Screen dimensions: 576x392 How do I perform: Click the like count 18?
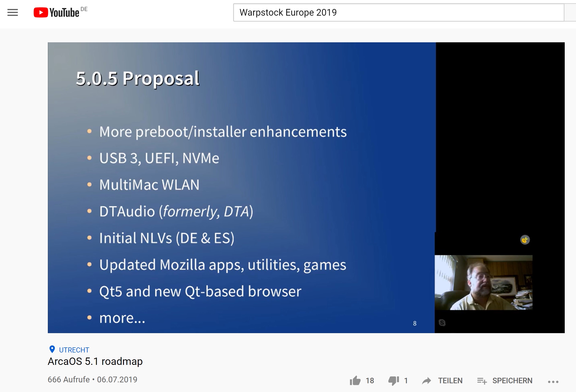tap(370, 381)
